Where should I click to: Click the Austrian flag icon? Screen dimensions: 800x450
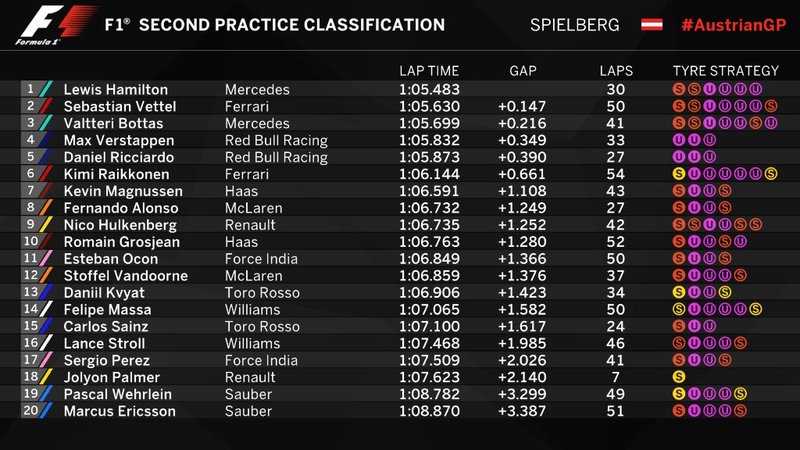(652, 24)
